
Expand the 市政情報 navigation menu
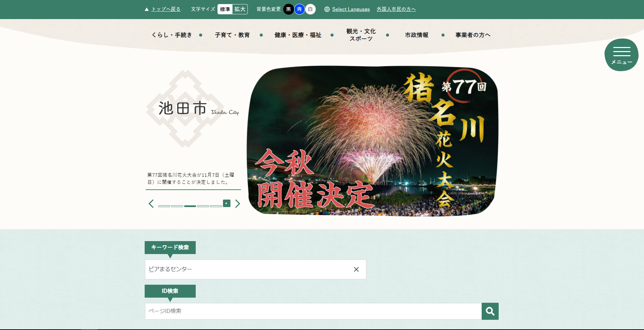pyautogui.click(x=417, y=35)
